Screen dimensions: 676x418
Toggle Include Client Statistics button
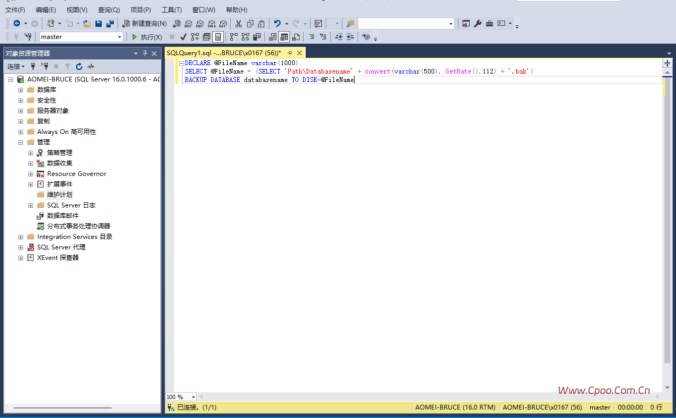point(257,37)
